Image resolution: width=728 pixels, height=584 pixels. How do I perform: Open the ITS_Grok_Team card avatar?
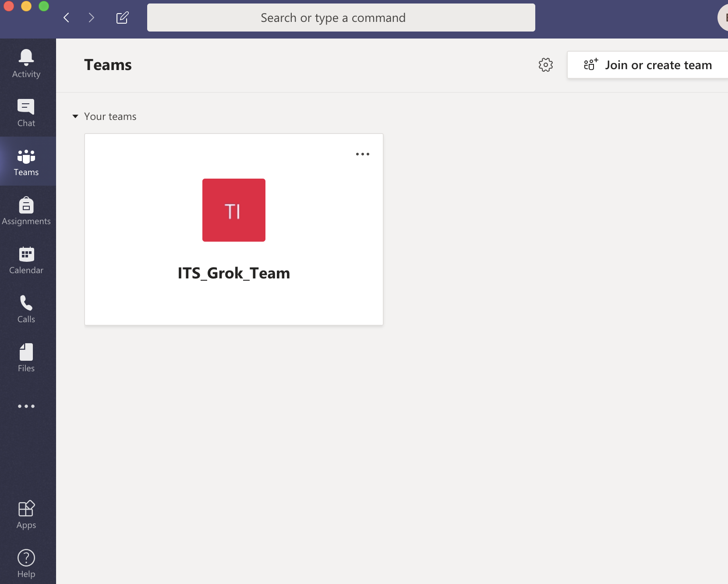234,210
